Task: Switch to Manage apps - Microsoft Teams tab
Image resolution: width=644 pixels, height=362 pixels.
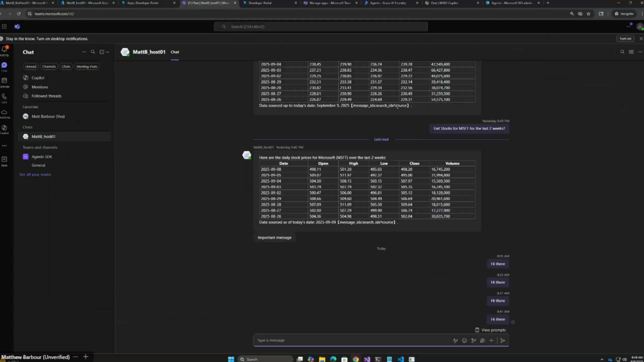Action: click(331, 3)
